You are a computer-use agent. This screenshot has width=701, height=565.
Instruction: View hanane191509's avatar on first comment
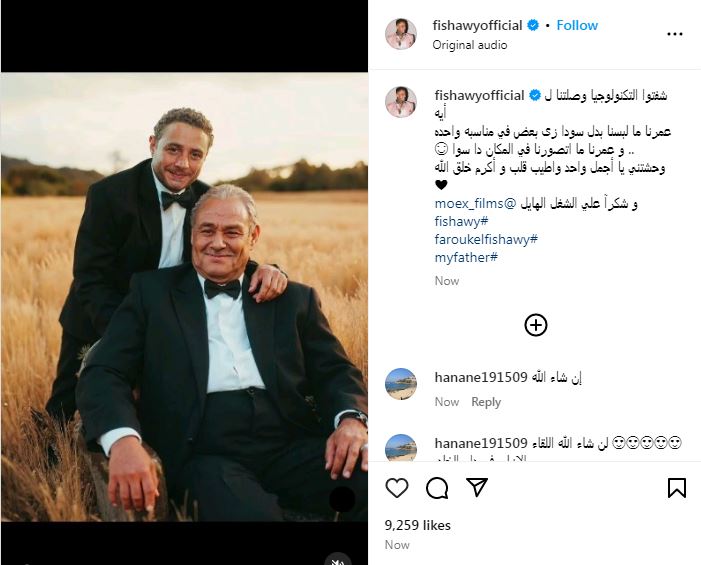[401, 384]
